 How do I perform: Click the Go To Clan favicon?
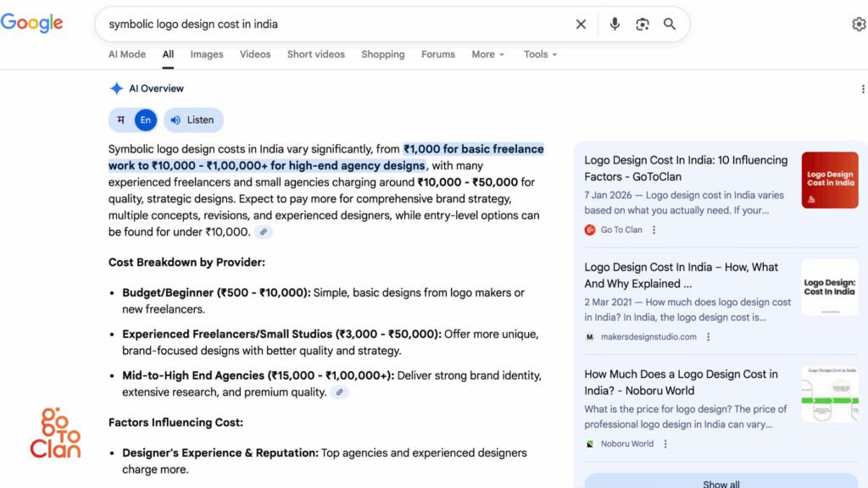coord(590,230)
